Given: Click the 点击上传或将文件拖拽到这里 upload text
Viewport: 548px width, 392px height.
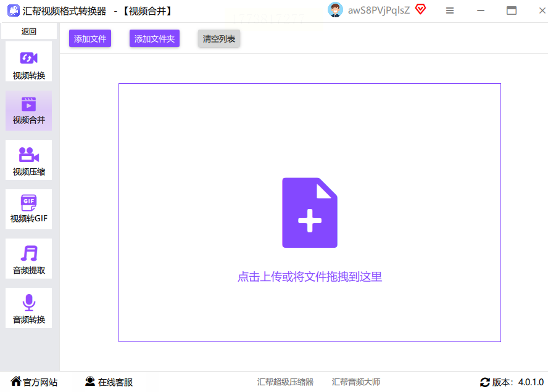Looking at the screenshot, I should [310, 277].
